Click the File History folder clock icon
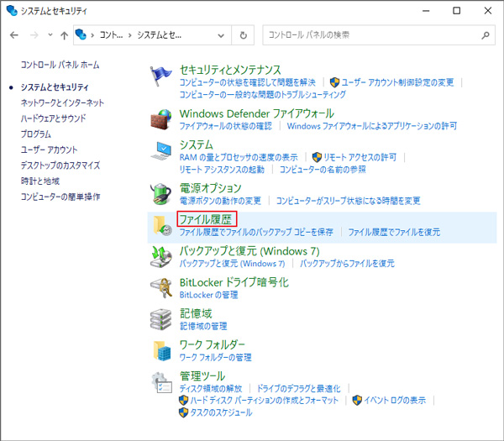Screen dimensions: 504x441 coord(161,226)
